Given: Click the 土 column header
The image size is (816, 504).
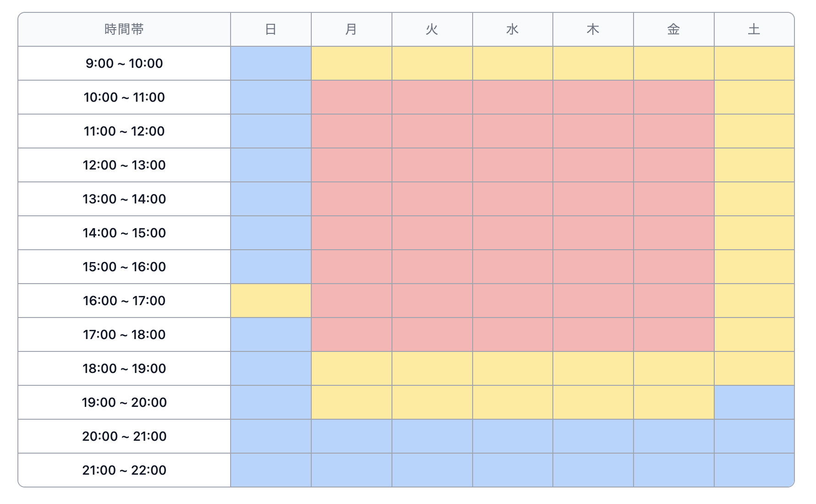Looking at the screenshot, I should pyautogui.click(x=754, y=29).
